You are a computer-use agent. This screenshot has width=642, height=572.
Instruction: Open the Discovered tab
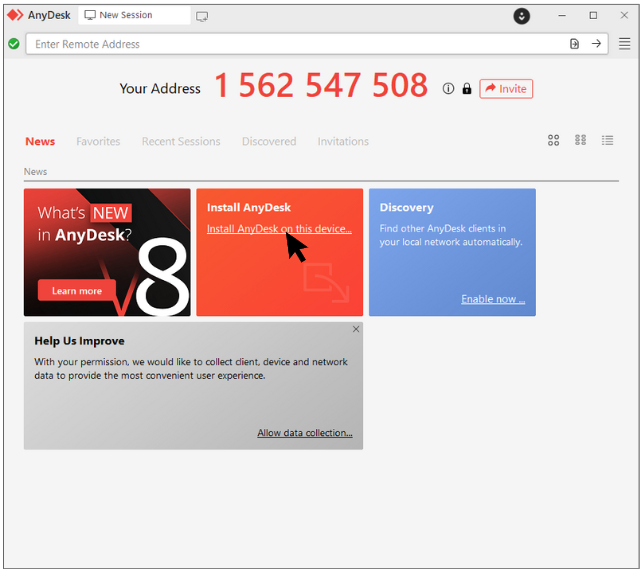(269, 141)
